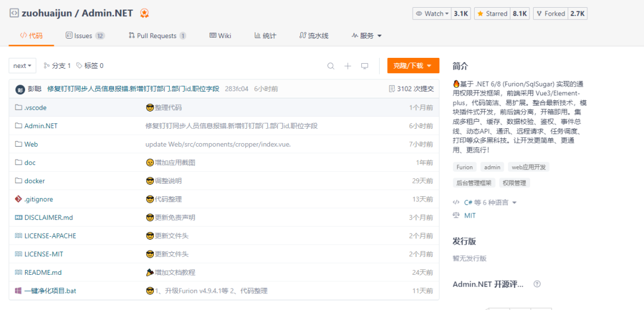
Task: Open the Pull Requests tab
Action: pyautogui.click(x=157, y=36)
